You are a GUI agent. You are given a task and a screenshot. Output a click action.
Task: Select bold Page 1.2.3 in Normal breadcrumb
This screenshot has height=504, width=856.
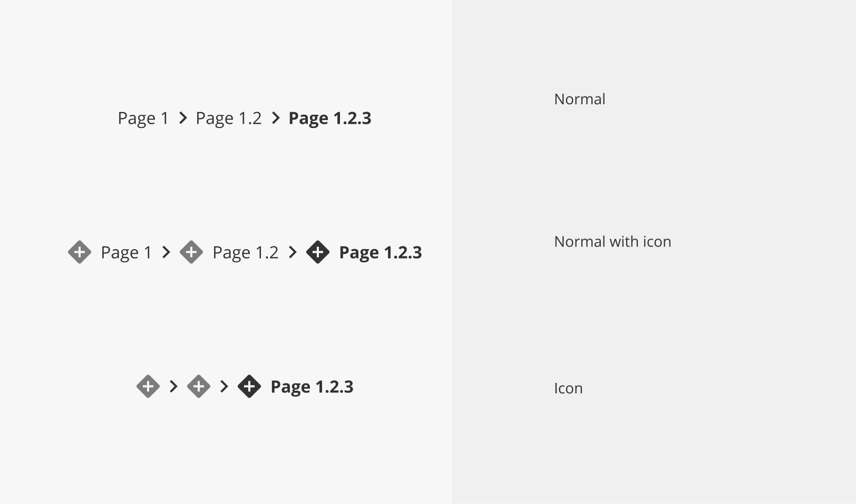tap(330, 118)
